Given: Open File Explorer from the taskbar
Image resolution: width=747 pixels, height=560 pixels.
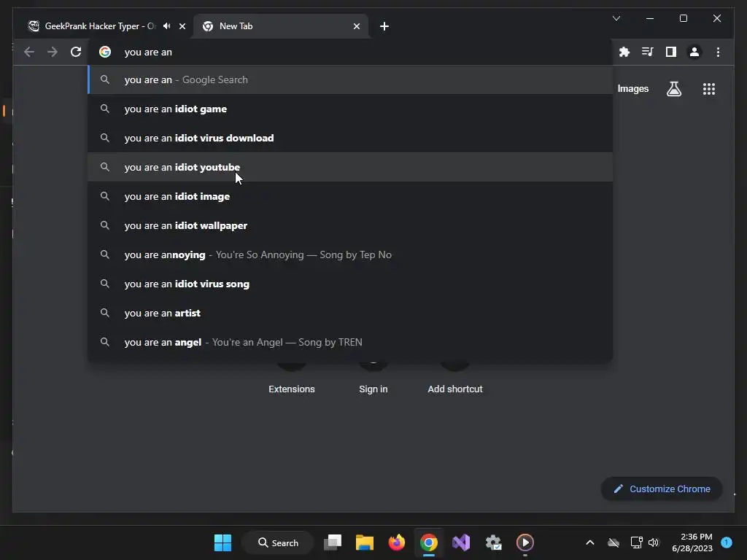Looking at the screenshot, I should [x=365, y=542].
